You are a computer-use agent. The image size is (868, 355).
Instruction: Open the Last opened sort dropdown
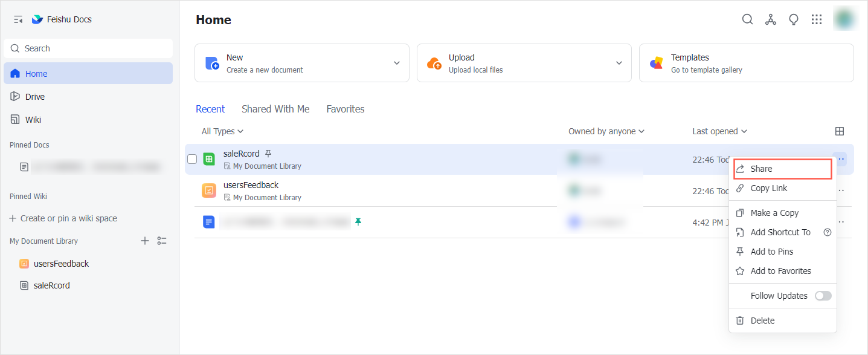coord(719,131)
